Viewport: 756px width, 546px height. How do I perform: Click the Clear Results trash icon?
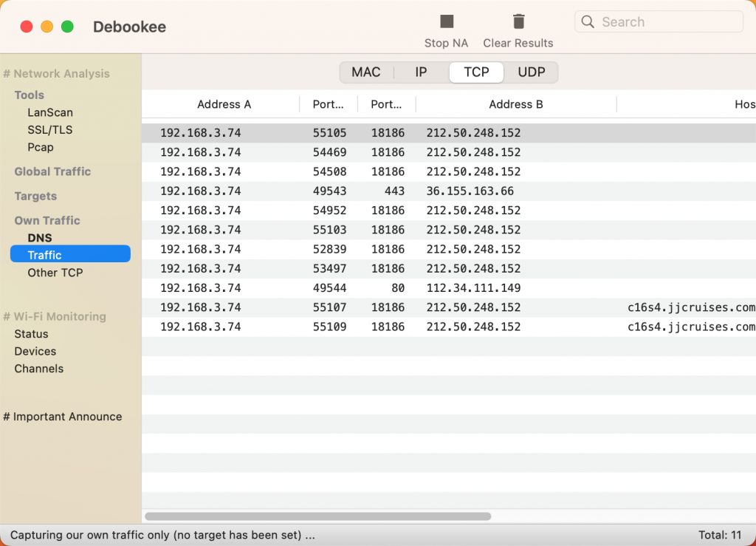[518, 21]
